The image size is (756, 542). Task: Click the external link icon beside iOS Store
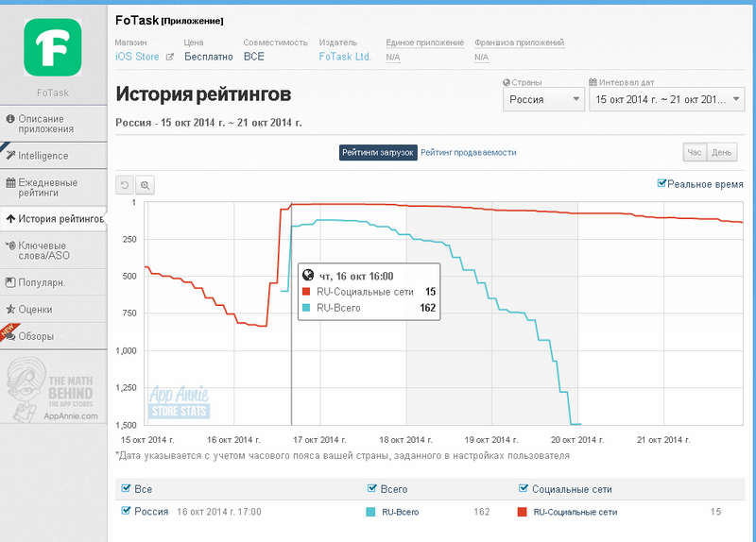[x=170, y=57]
